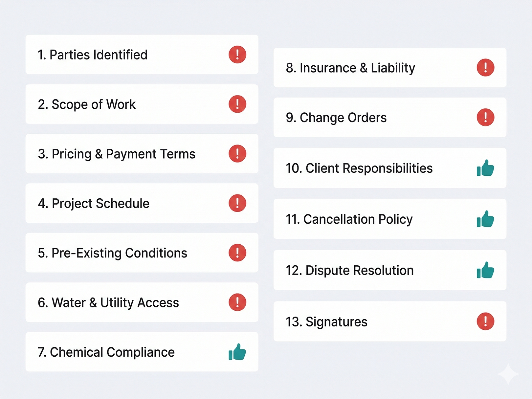Click the warning icon next to Insurance & Liability
The image size is (532, 399).
pos(485,68)
